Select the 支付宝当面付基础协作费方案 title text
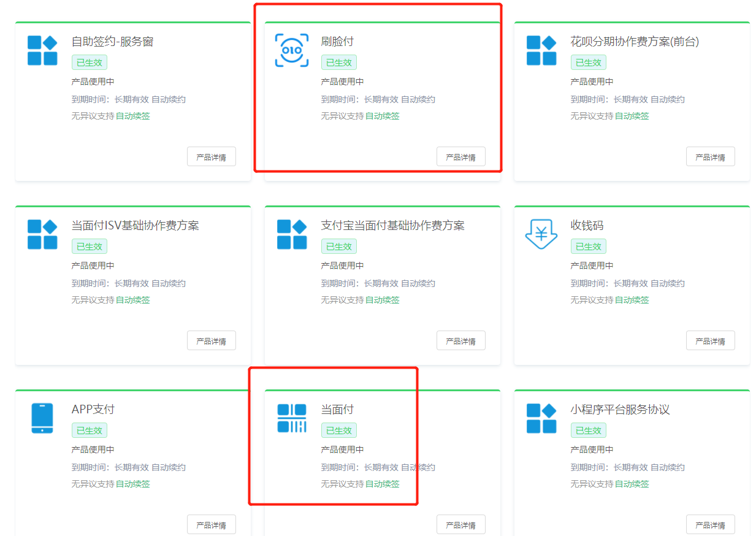The width and height of the screenshot is (756, 536). (x=393, y=226)
